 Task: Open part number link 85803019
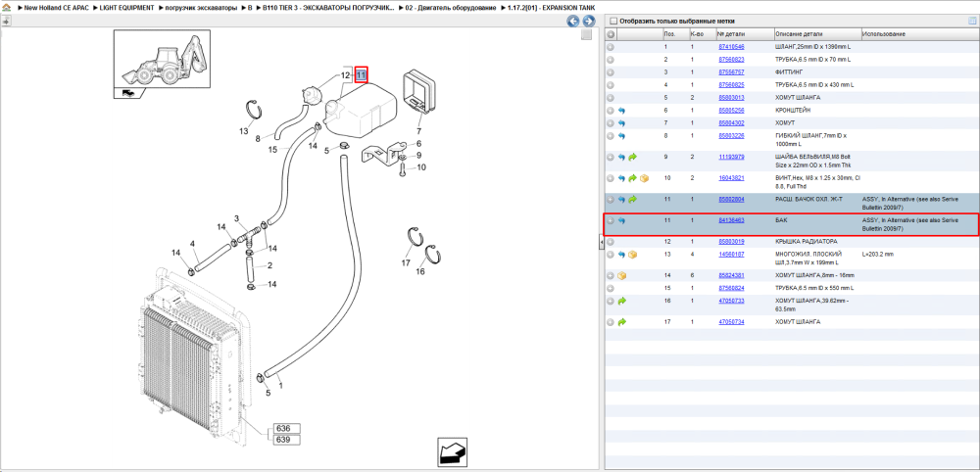(731, 242)
